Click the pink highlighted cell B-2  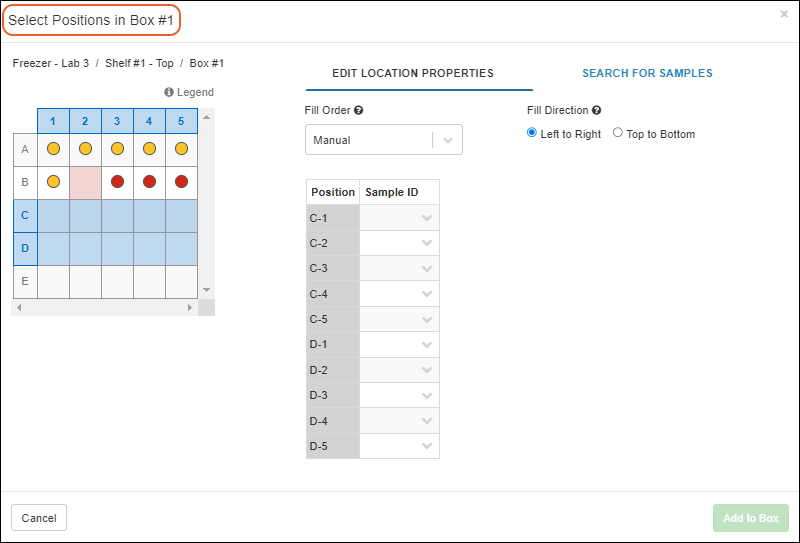[x=85, y=182]
